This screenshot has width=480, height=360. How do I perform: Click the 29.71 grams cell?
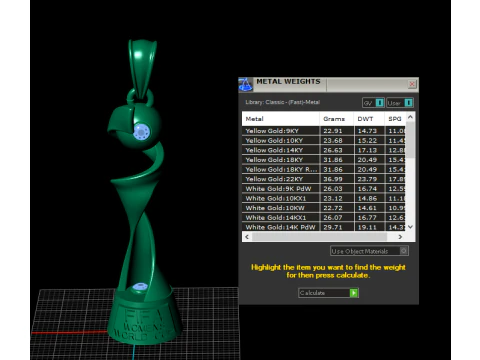(x=337, y=227)
